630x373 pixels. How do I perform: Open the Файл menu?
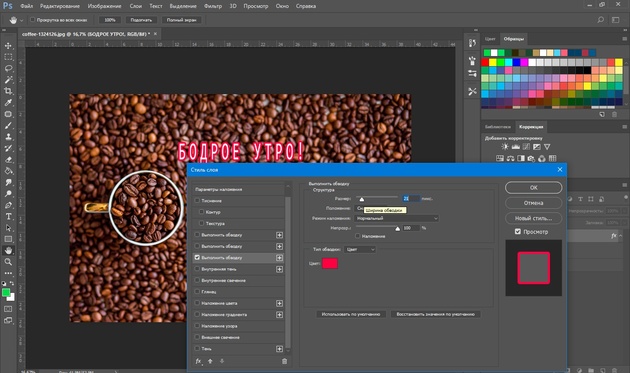click(x=27, y=6)
